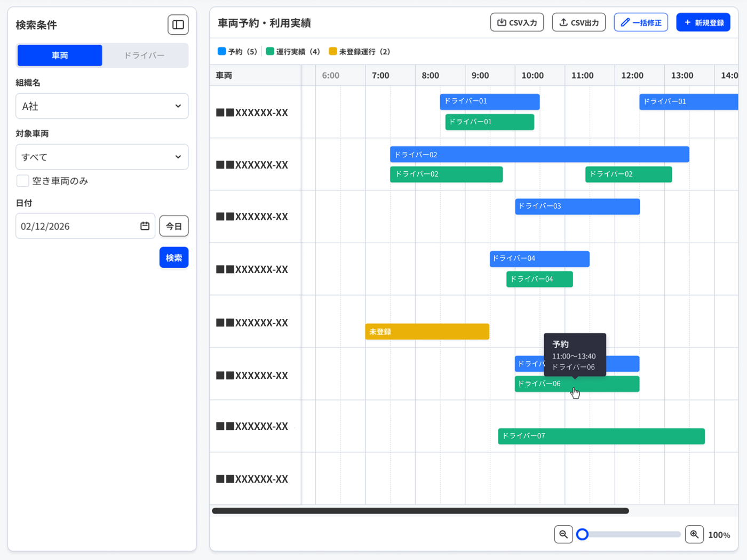The image size is (747, 560).
Task: Select the green ドライバー01 operation bar
Action: click(490, 122)
